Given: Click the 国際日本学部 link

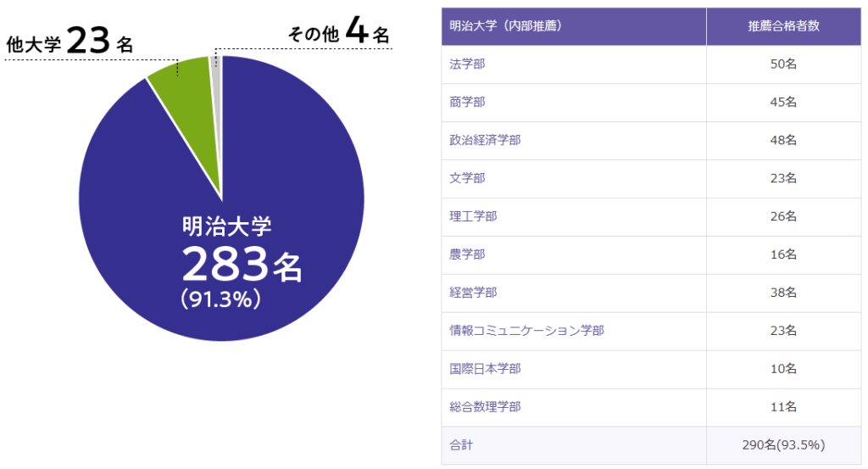Looking at the screenshot, I should click(x=485, y=369).
